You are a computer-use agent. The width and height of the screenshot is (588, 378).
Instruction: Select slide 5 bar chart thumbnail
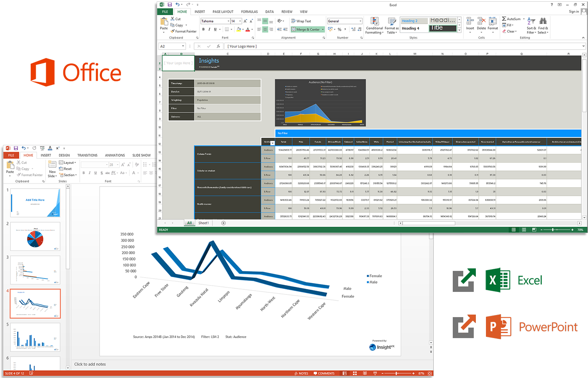pos(35,337)
